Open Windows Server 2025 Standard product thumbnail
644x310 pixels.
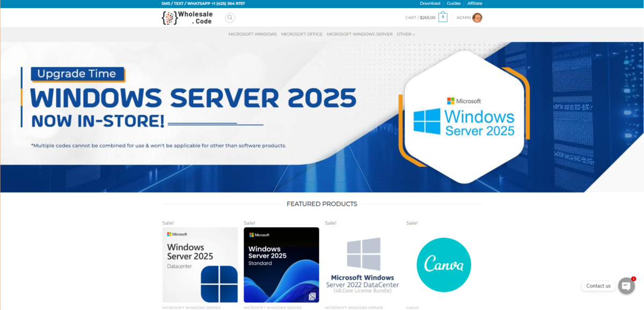(281, 265)
